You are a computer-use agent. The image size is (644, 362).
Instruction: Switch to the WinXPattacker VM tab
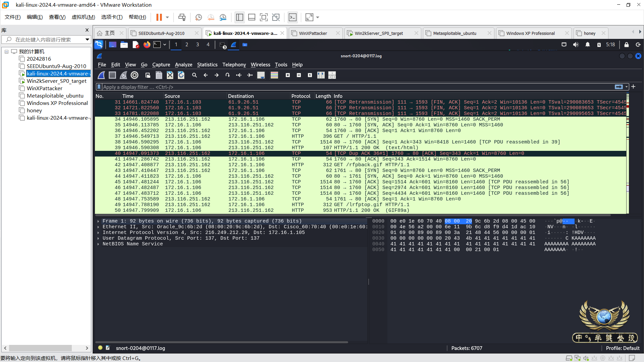(313, 33)
